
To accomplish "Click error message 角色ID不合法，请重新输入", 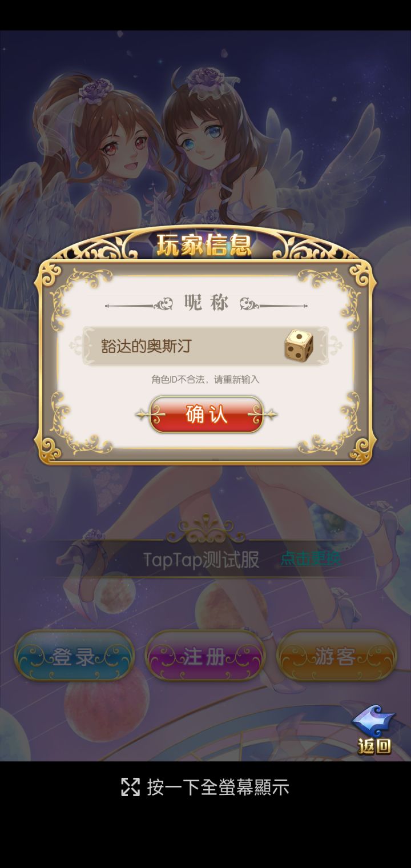I will 205,379.
